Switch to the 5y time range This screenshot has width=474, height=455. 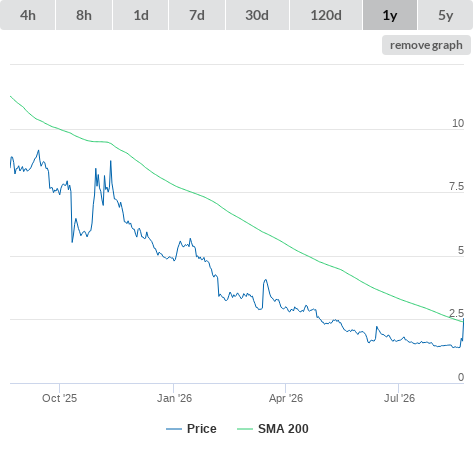pyautogui.click(x=445, y=15)
